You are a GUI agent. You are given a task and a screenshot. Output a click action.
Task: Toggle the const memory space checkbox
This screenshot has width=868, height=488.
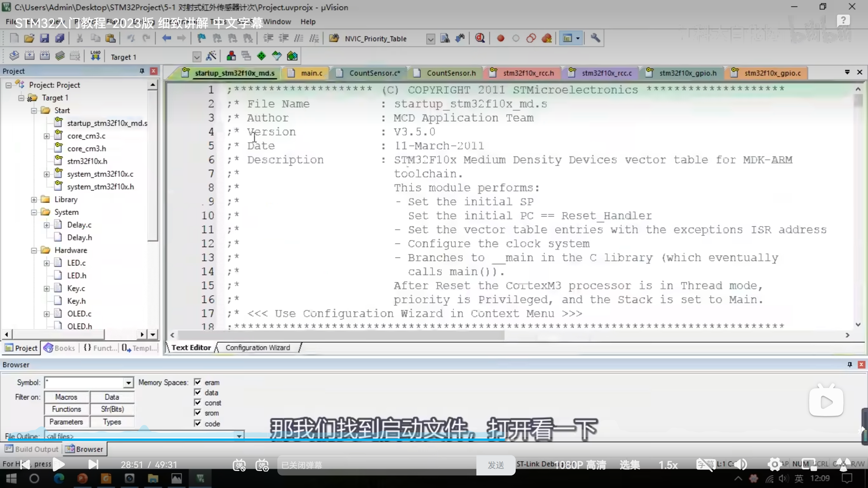(198, 403)
